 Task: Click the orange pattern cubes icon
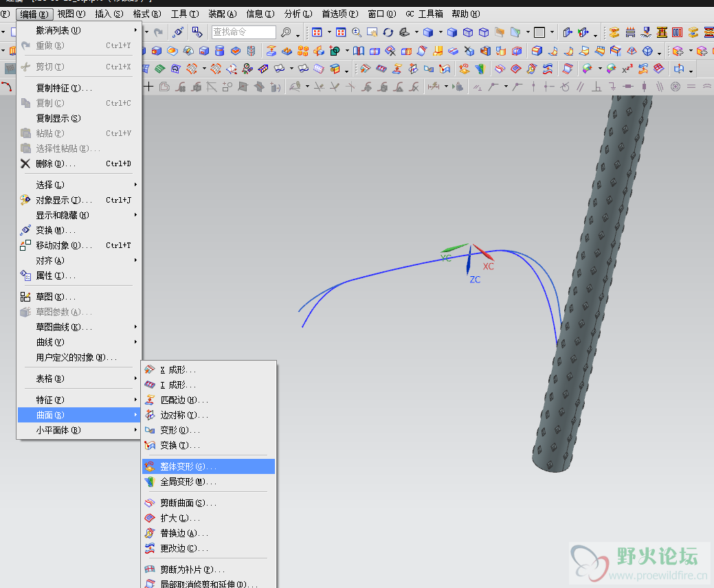point(303,51)
